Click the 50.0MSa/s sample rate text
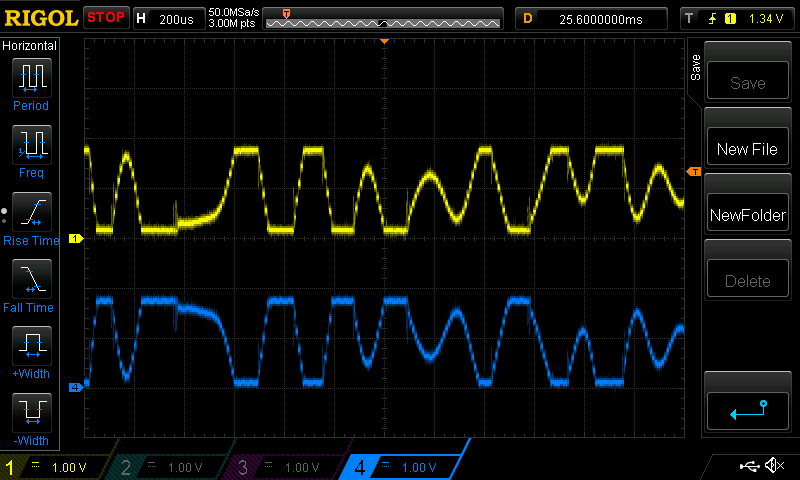Image resolution: width=800 pixels, height=480 pixels. [x=234, y=12]
